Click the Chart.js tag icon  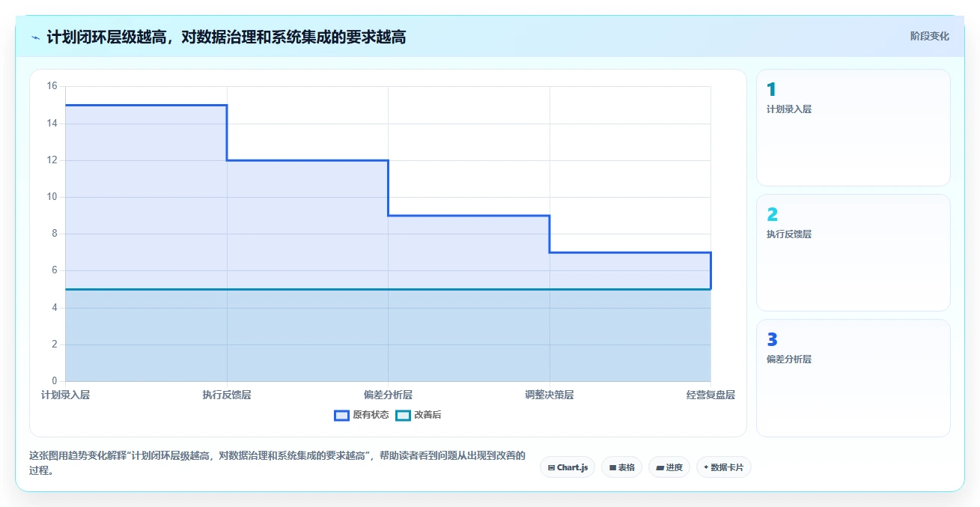click(552, 467)
